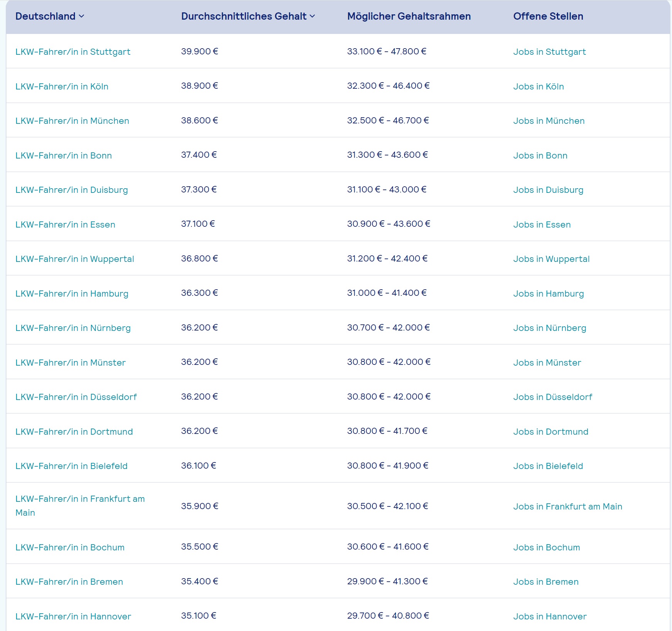
Task: Open LKW-Fahrer/in in Essen link
Action: pos(65,224)
